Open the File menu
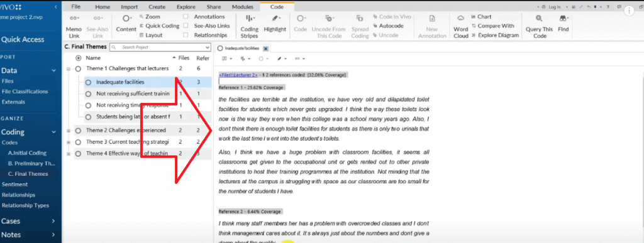Image resolution: width=644 pixels, height=243 pixels. (75, 7)
